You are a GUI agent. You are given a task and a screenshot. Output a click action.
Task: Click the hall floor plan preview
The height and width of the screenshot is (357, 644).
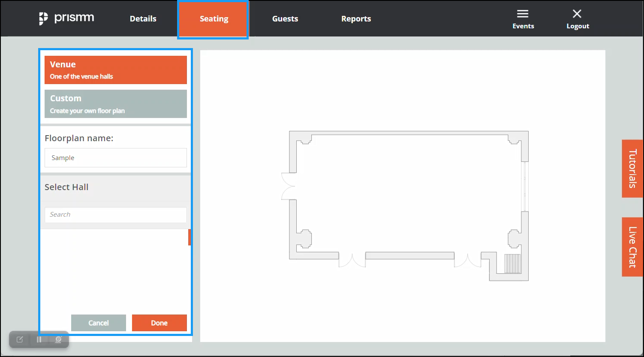tap(405, 206)
